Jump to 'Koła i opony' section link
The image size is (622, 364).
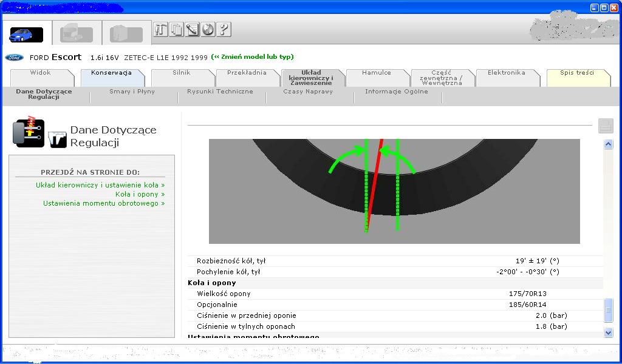140,194
